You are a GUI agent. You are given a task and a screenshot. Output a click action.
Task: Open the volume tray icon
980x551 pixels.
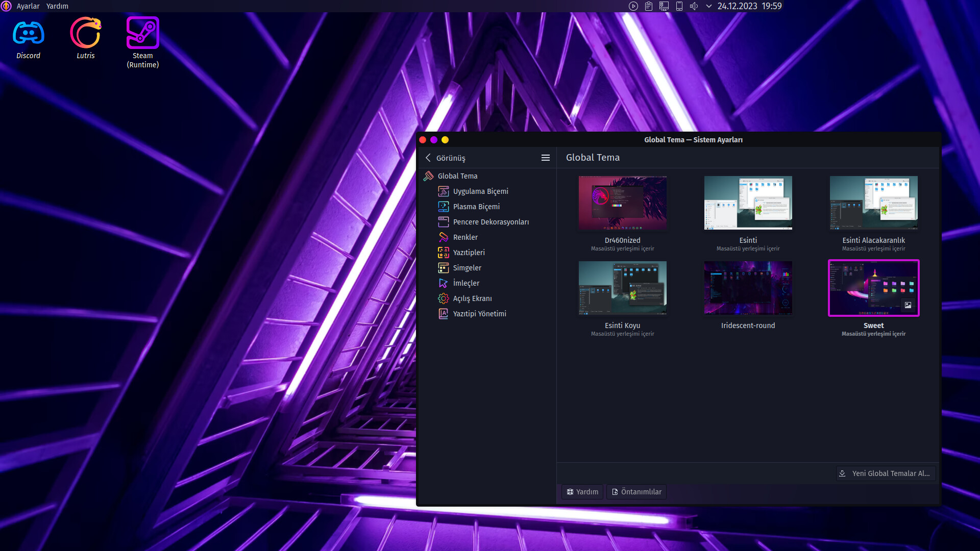(694, 6)
